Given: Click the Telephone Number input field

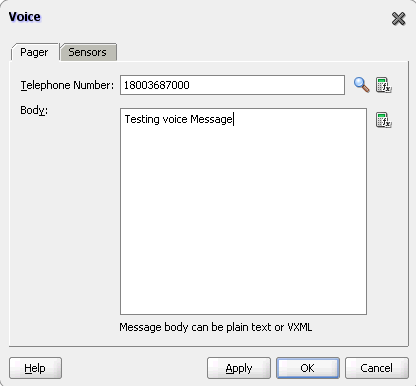Looking at the screenshot, I should (232, 85).
